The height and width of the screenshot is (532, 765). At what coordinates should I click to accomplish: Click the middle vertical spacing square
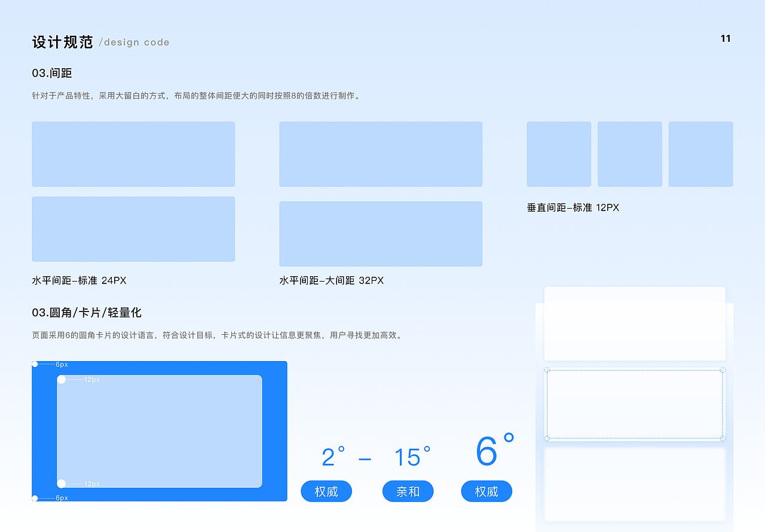pos(629,154)
